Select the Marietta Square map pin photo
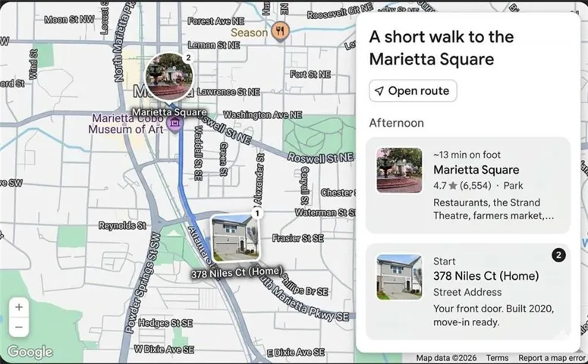Screen dimensions: 588x364 (x=169, y=77)
